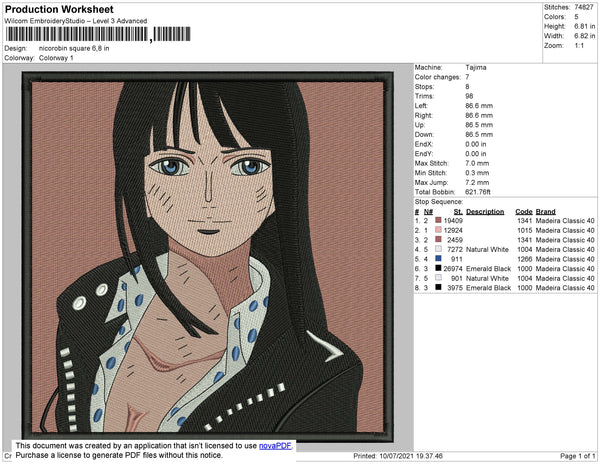Select the Total Bobbin value 621.76ft
Screen dimensions: 600x464
click(x=478, y=192)
